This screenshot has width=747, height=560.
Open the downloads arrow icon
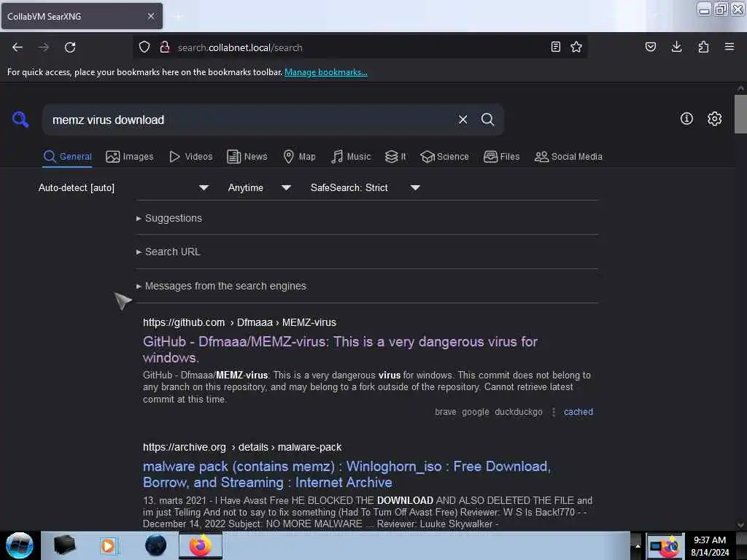[x=676, y=47]
